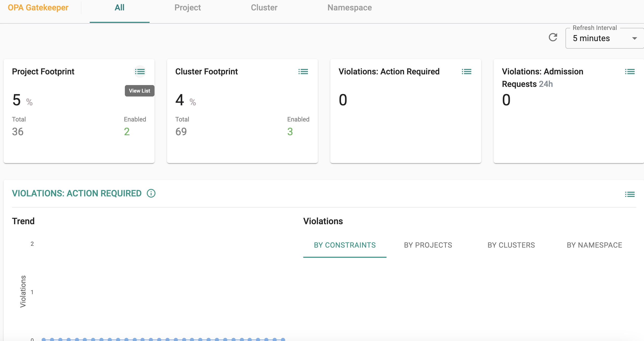Click Cluster Footprint enabled count 3
The width and height of the screenshot is (644, 341).
click(x=290, y=132)
